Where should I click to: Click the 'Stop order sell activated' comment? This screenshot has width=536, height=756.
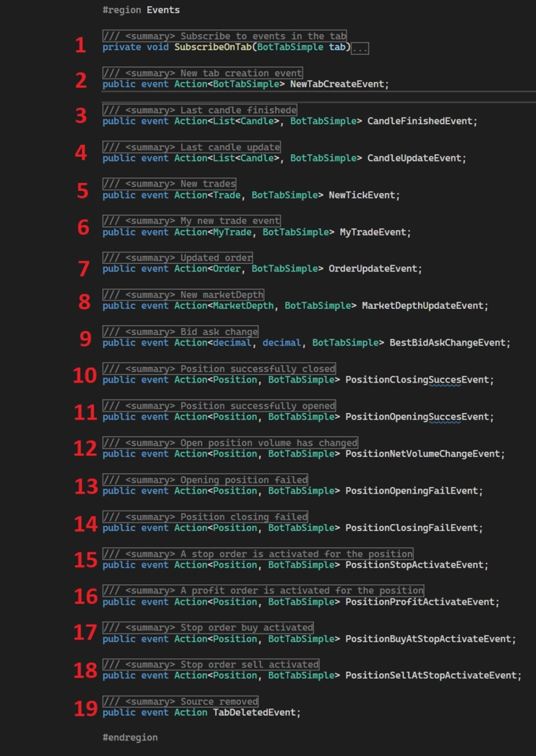(211, 665)
